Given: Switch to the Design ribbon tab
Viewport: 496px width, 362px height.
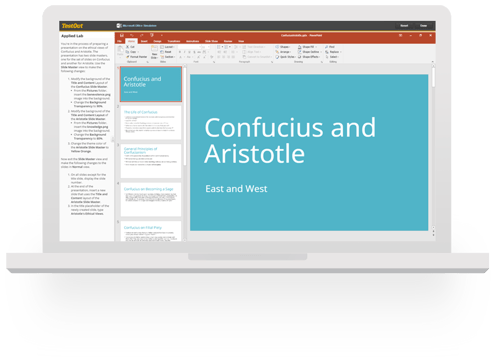Looking at the screenshot, I should click(x=157, y=41).
